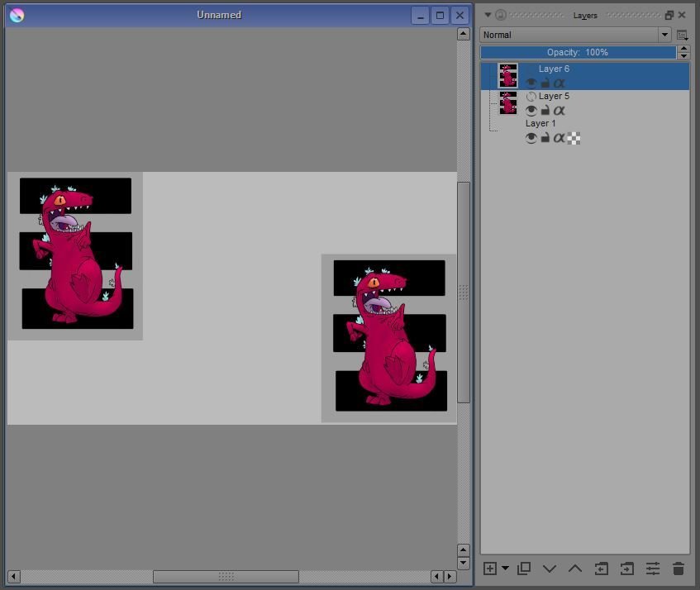Close the Unnamed document window
The image size is (700, 590).
coord(460,16)
